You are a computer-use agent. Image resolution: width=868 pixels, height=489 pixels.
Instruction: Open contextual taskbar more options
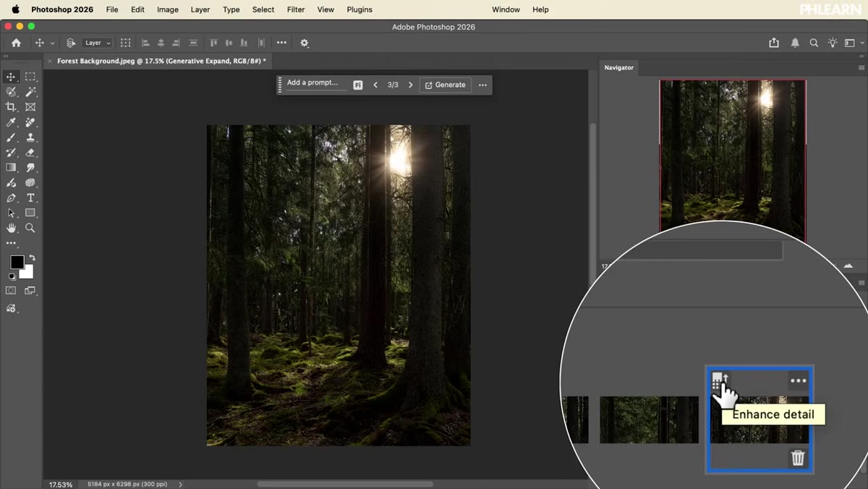tap(482, 85)
